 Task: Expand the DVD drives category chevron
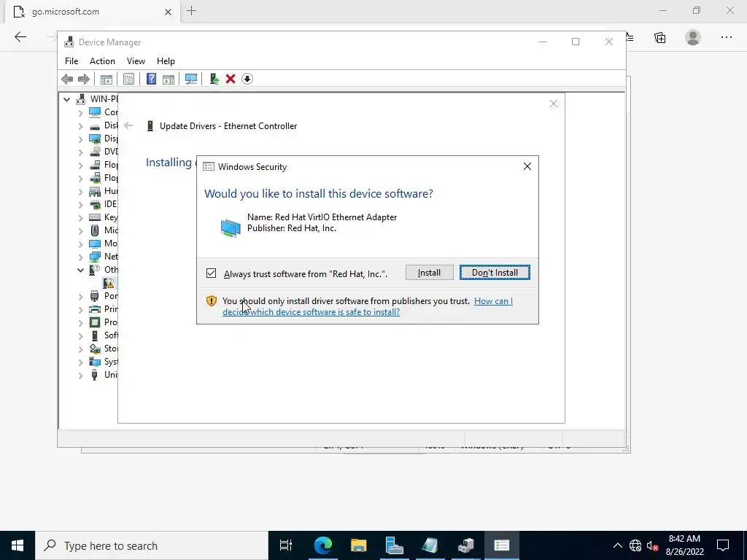coord(80,152)
